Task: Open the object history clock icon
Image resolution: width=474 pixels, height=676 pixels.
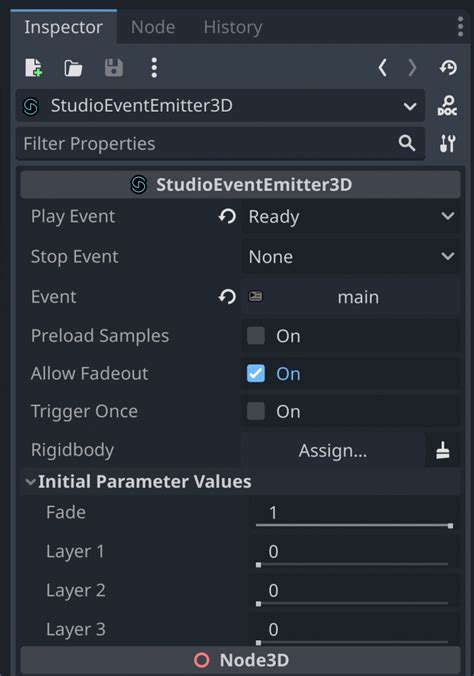Action: (448, 68)
